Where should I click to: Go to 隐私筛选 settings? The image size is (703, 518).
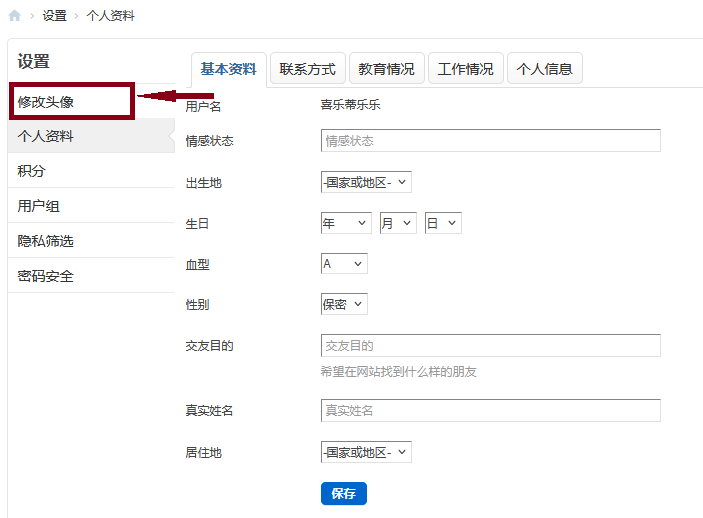coord(46,241)
